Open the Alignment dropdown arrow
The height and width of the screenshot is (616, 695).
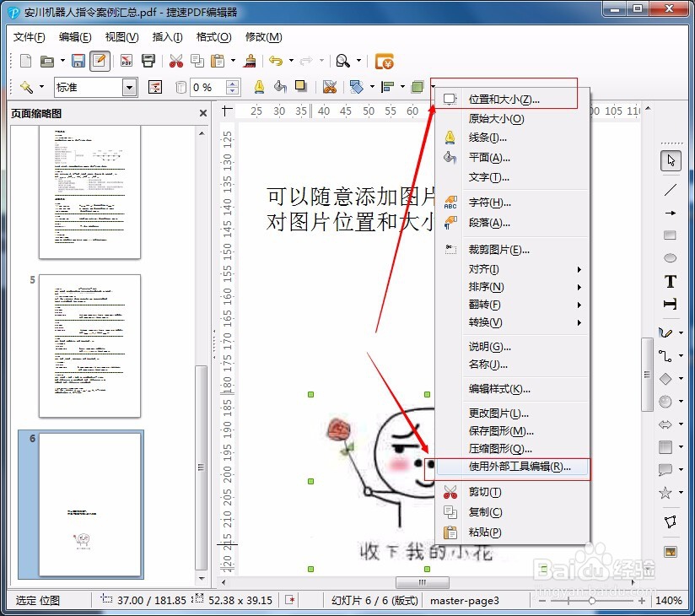pyautogui.click(x=402, y=86)
